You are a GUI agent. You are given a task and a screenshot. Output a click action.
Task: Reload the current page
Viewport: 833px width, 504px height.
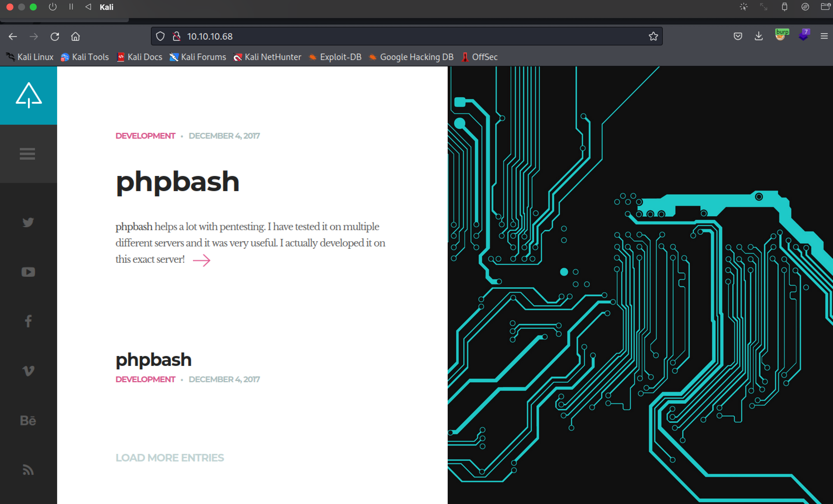pos(55,36)
